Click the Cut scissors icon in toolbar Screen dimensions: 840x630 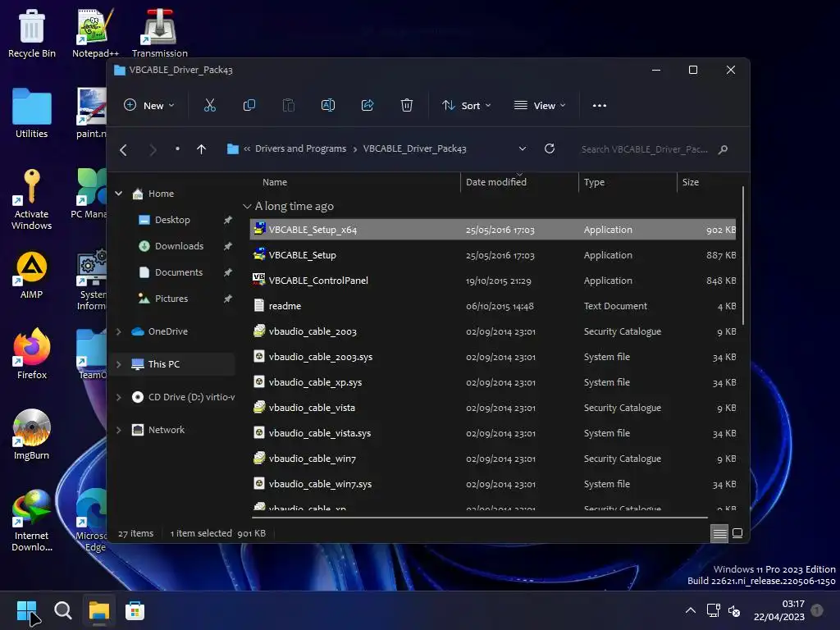coord(209,106)
